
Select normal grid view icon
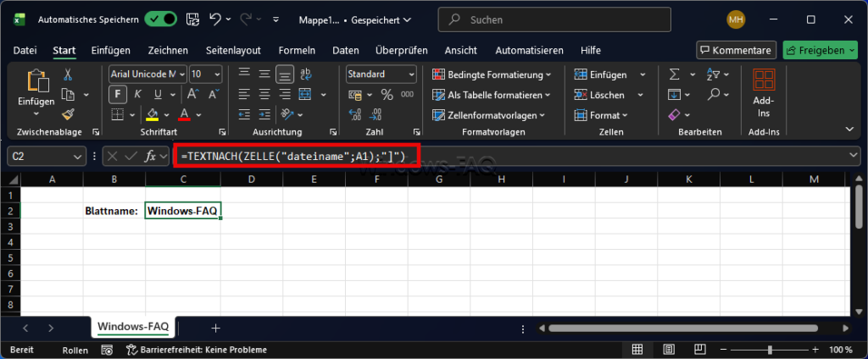coord(637,350)
